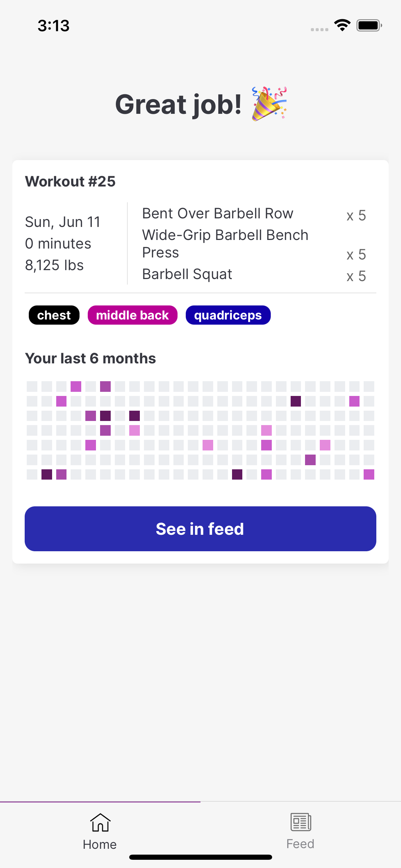
Task: Switch to the Home tab label
Action: (x=100, y=844)
